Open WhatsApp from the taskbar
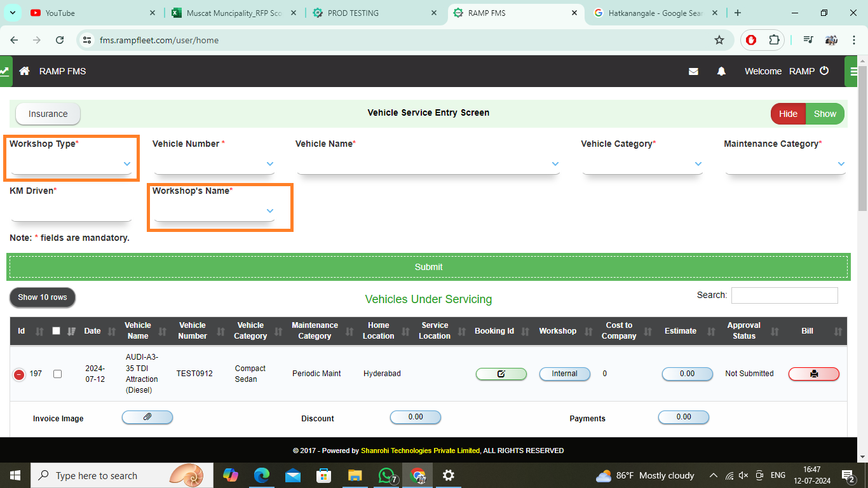 pyautogui.click(x=386, y=475)
